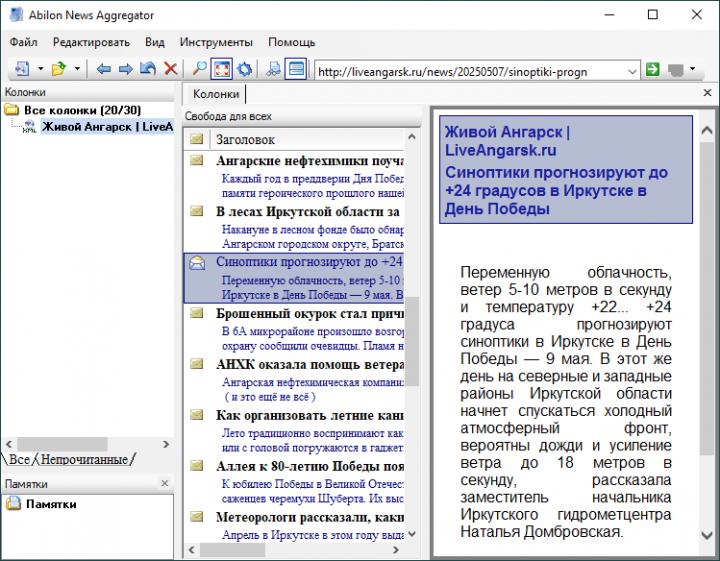Click the blue gear options icon

point(244,69)
